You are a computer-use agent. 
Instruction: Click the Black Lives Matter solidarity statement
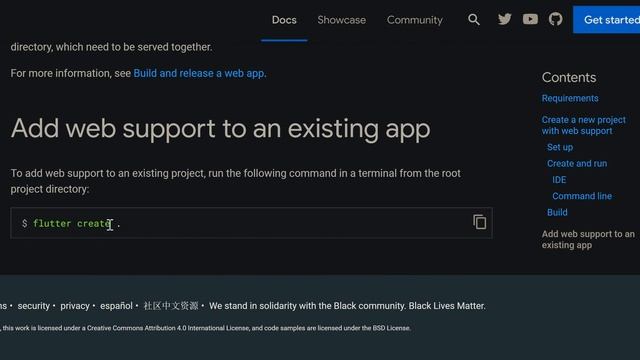coord(347,306)
